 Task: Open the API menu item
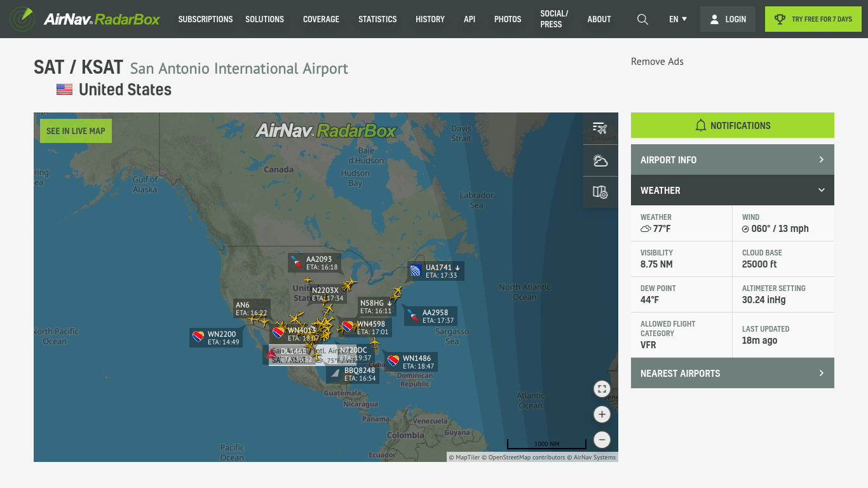[x=470, y=19]
